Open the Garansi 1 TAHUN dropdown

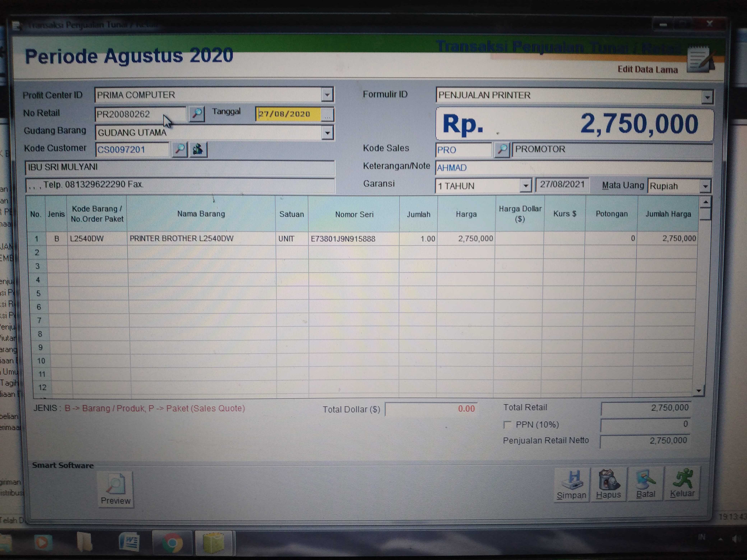coord(525,186)
